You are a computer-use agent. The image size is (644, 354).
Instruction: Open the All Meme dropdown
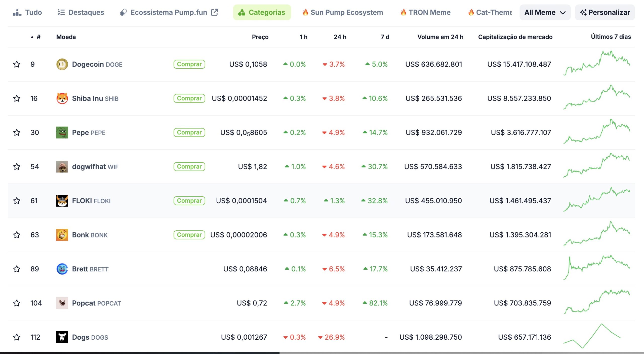click(545, 12)
